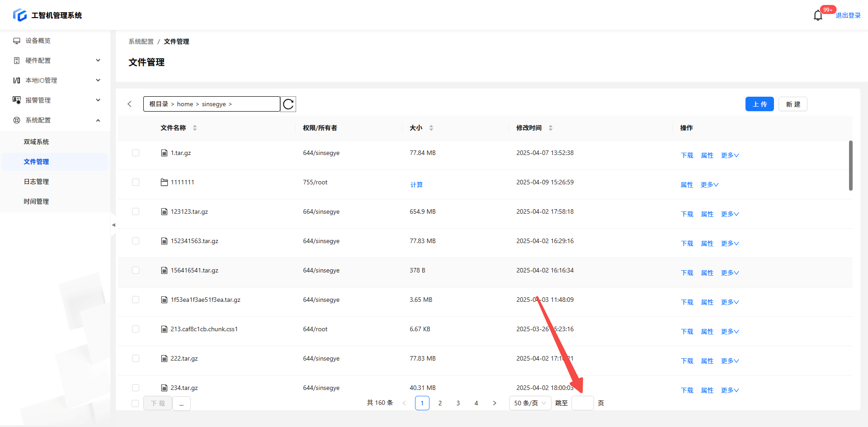Click 计算 link for folder 1111111

tap(416, 185)
